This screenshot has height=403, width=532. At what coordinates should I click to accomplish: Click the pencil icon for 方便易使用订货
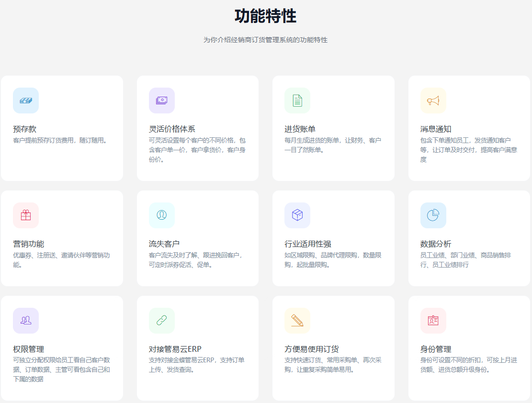[x=297, y=321]
